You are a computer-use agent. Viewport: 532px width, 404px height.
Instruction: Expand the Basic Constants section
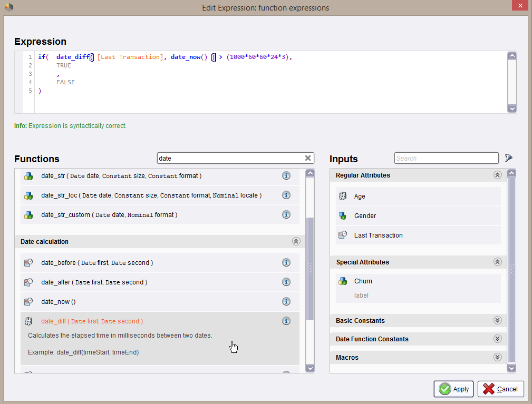tap(497, 321)
